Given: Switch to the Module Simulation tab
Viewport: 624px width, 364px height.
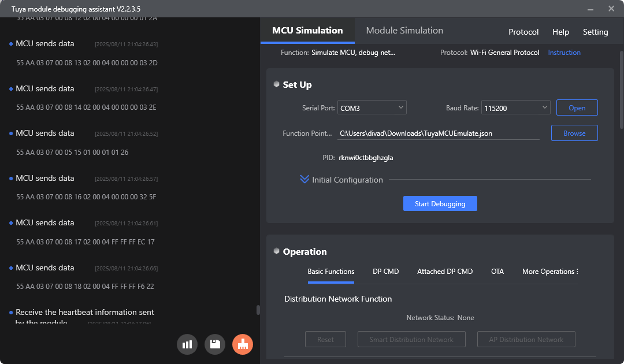Looking at the screenshot, I should click(x=404, y=31).
